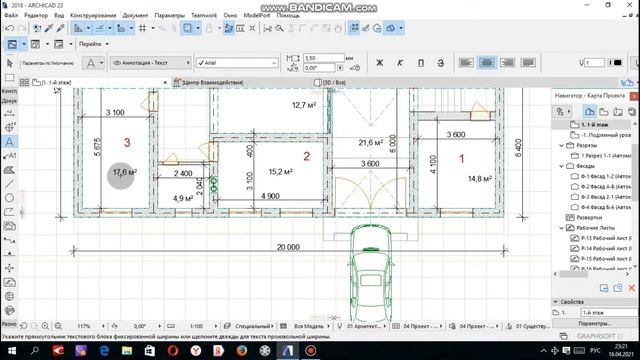This screenshot has width=640, height=360.
Task: Set justified text alignment
Action: pos(528,62)
